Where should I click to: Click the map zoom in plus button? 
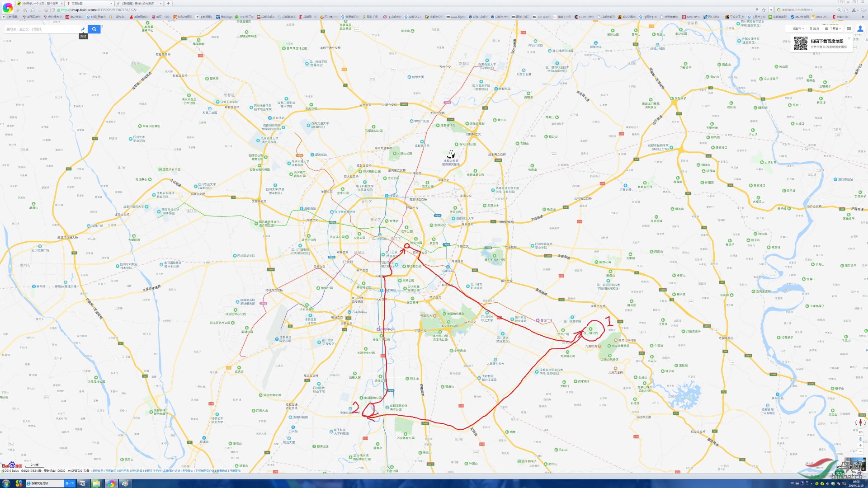point(860,445)
